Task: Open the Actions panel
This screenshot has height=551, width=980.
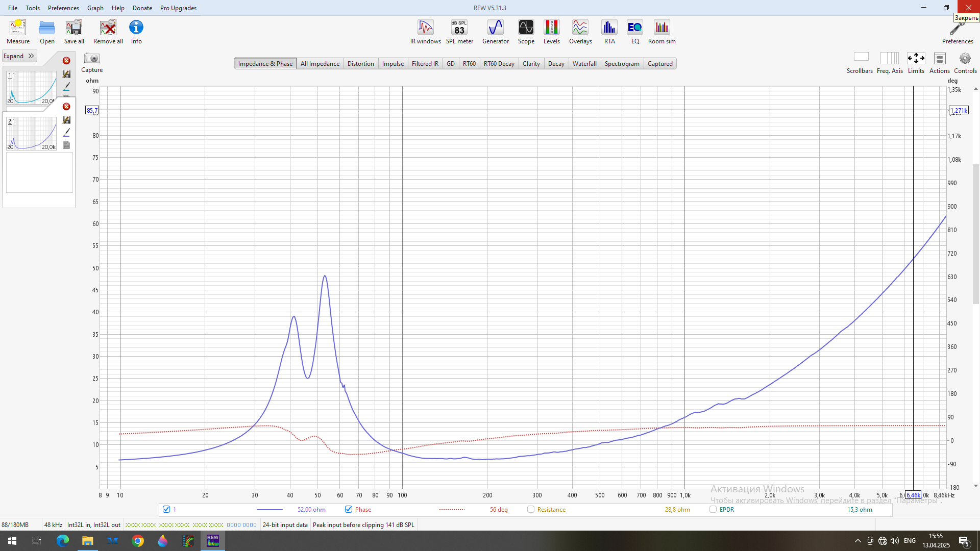Action: [x=940, y=63]
